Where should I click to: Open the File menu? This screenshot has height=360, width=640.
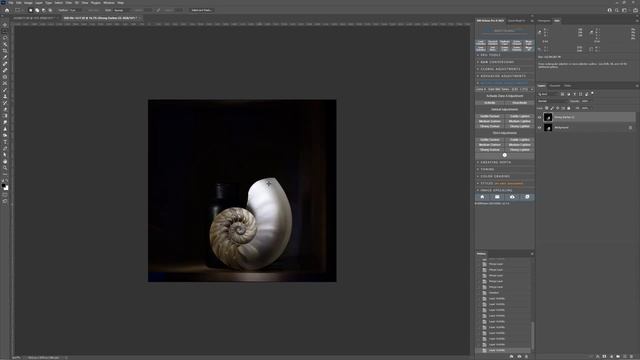[11, 3]
